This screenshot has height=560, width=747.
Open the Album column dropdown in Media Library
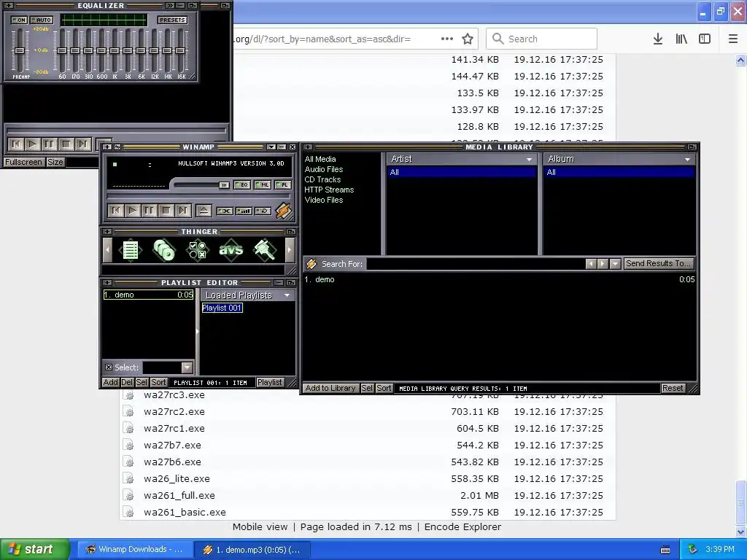point(687,159)
